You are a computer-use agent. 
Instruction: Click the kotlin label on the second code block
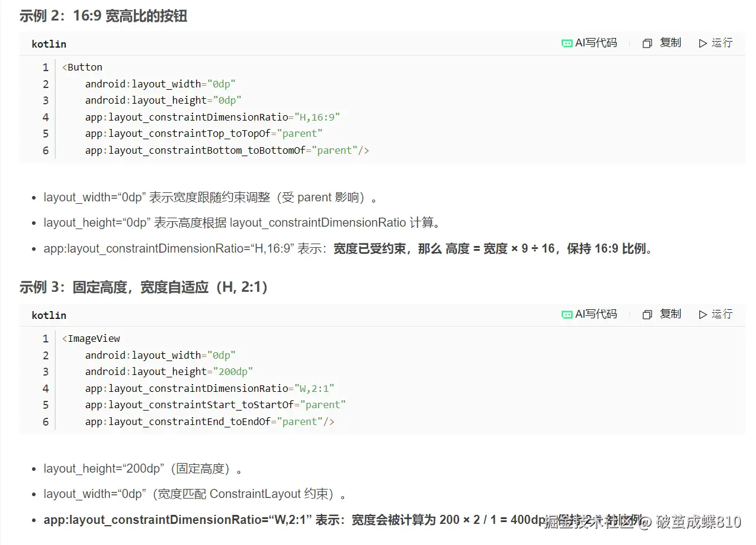click(x=48, y=315)
